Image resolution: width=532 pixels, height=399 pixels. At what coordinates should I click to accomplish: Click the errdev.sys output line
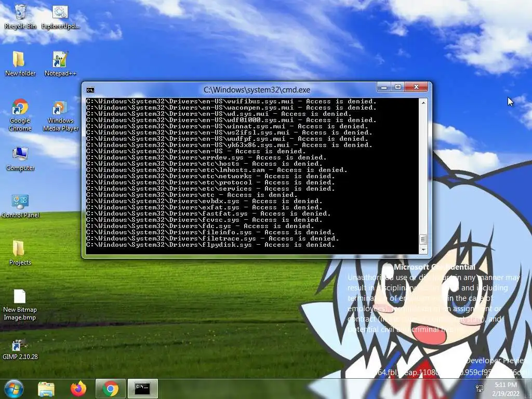[x=206, y=157]
